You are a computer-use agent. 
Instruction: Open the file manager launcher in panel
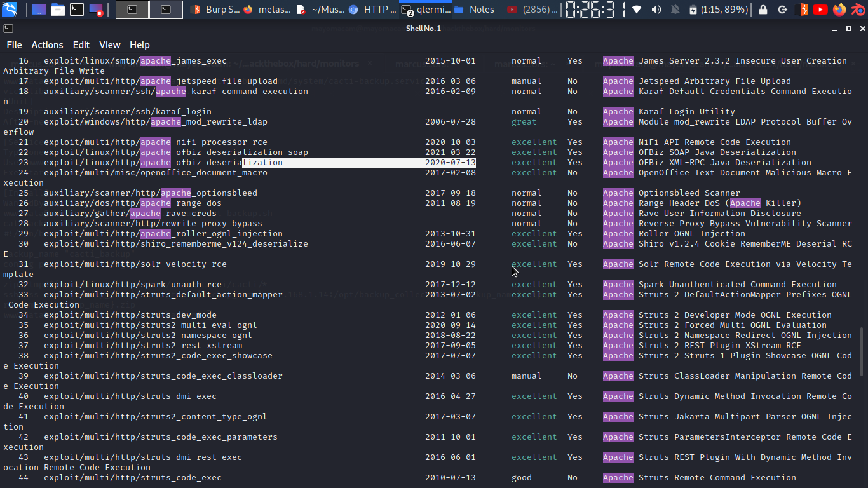[x=57, y=10]
